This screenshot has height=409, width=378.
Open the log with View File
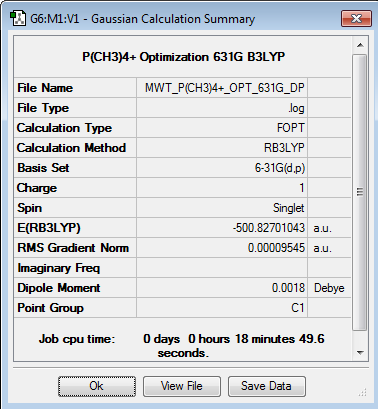182,386
